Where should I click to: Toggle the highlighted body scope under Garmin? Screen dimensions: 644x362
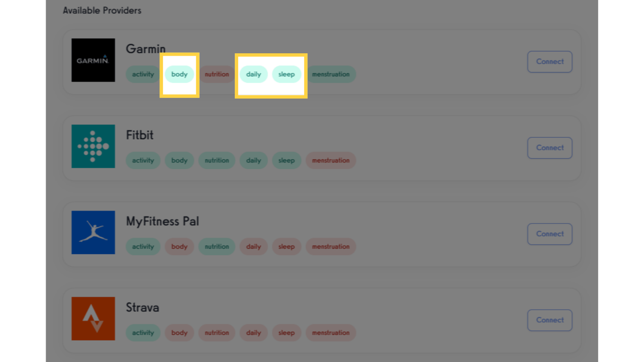click(x=179, y=74)
